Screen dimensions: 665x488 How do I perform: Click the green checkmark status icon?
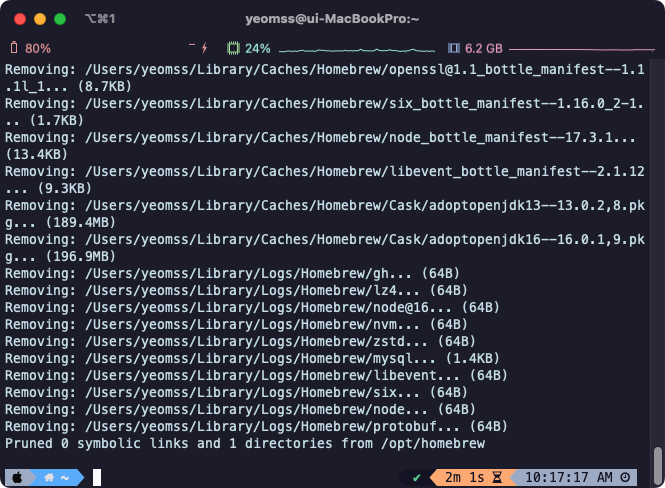(417, 478)
